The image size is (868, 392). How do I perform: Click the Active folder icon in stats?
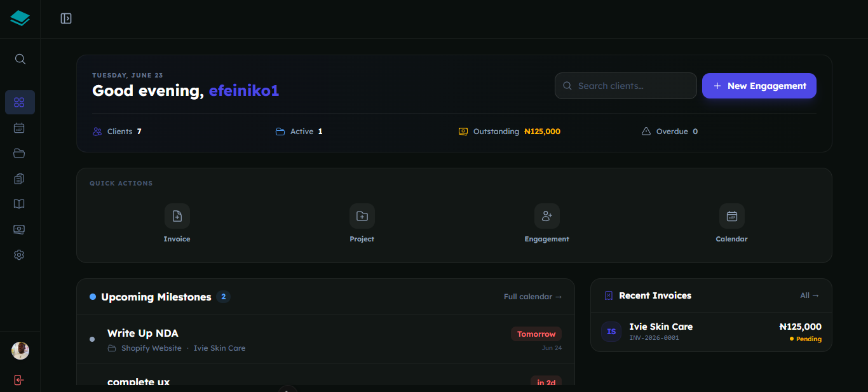280,132
